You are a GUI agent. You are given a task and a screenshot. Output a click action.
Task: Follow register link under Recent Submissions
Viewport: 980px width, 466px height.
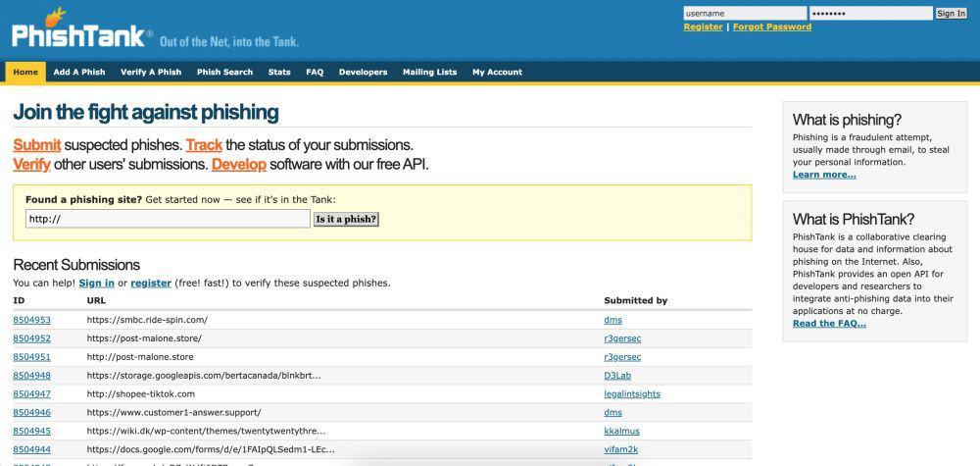(151, 283)
